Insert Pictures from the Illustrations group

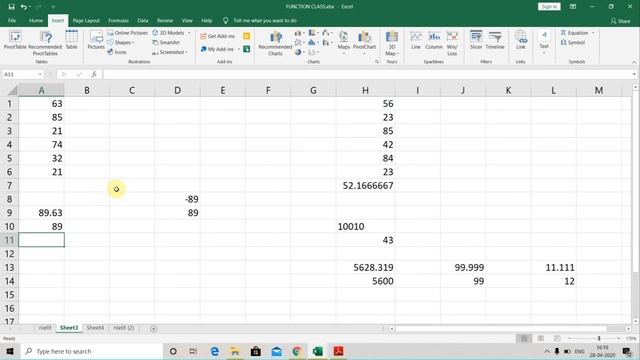coord(96,40)
